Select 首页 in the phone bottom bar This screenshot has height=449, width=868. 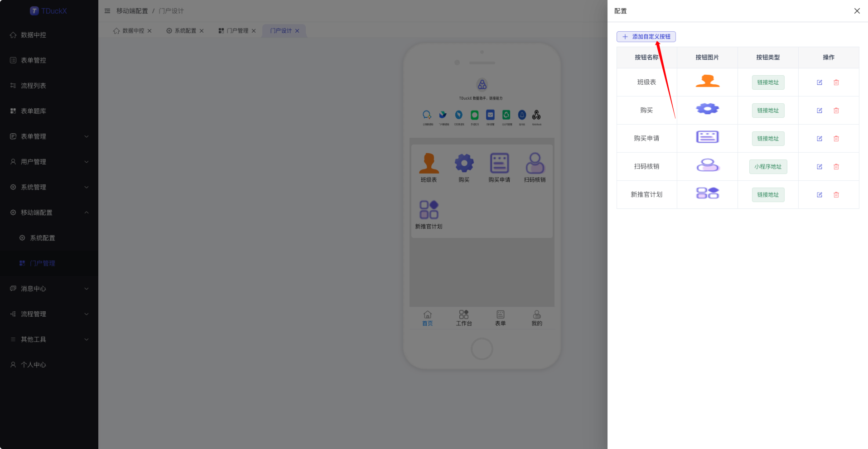coord(427,318)
